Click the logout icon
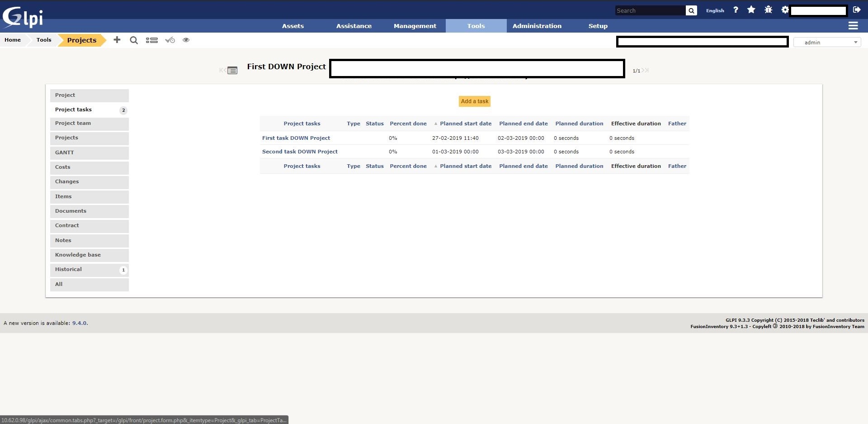Image resolution: width=868 pixels, height=424 pixels. click(x=857, y=10)
